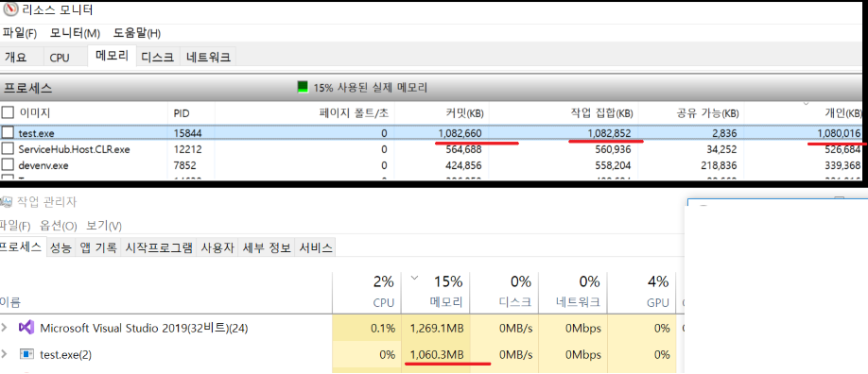Switch to the 서비스 tab

[316, 247]
